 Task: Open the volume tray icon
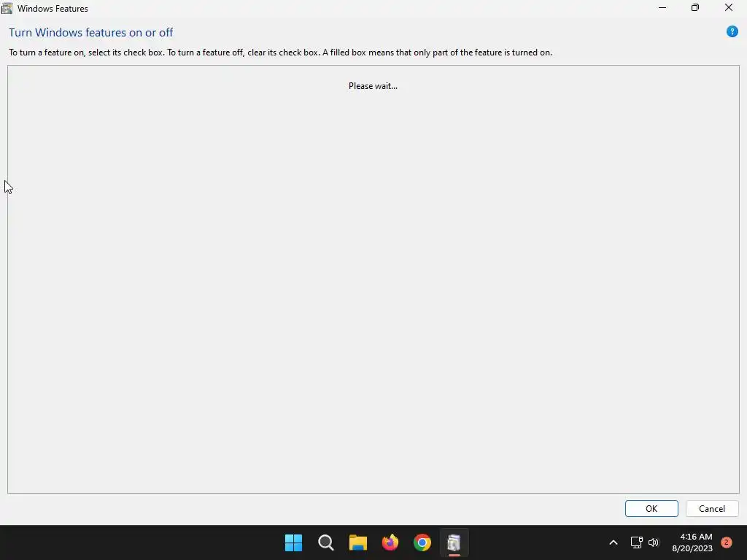(x=653, y=542)
